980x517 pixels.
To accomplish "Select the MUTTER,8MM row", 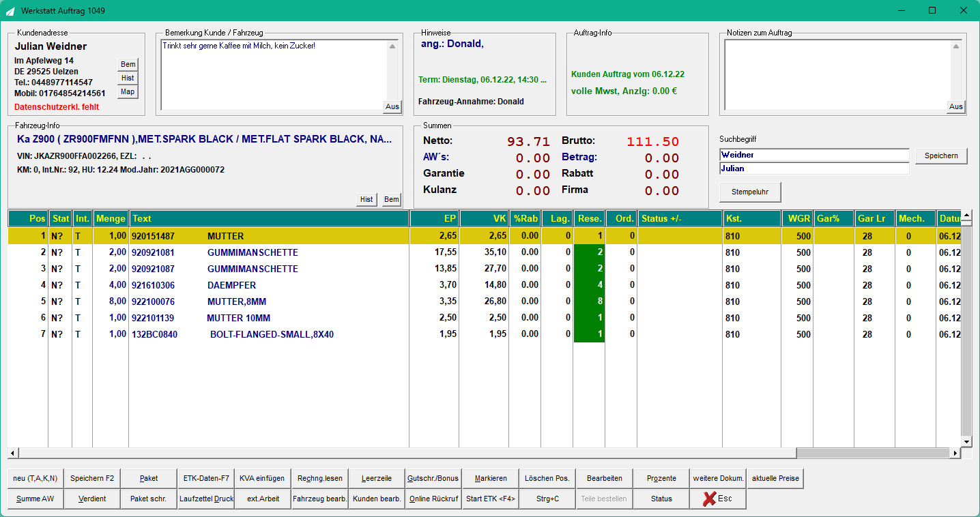I will [484, 301].
